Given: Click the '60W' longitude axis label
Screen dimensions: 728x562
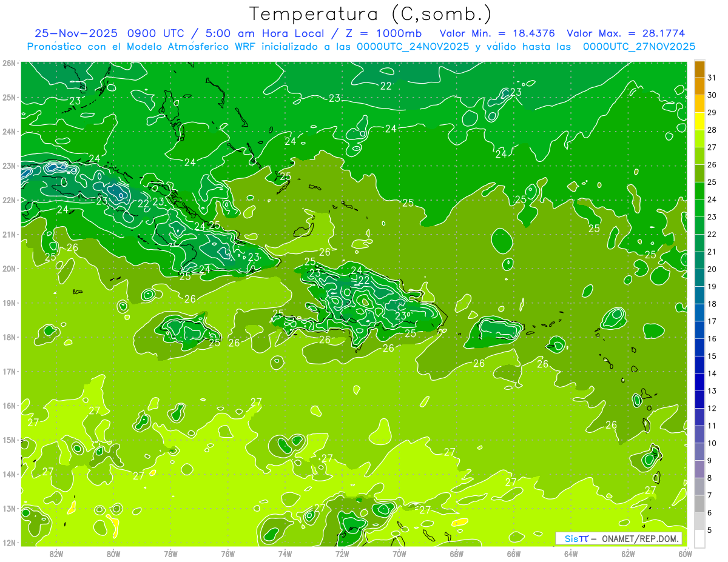Looking at the screenshot, I should pyautogui.click(x=686, y=554).
